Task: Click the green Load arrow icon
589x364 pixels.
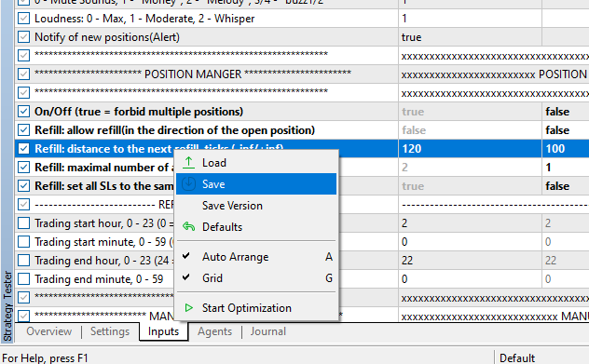Action: click(x=188, y=163)
